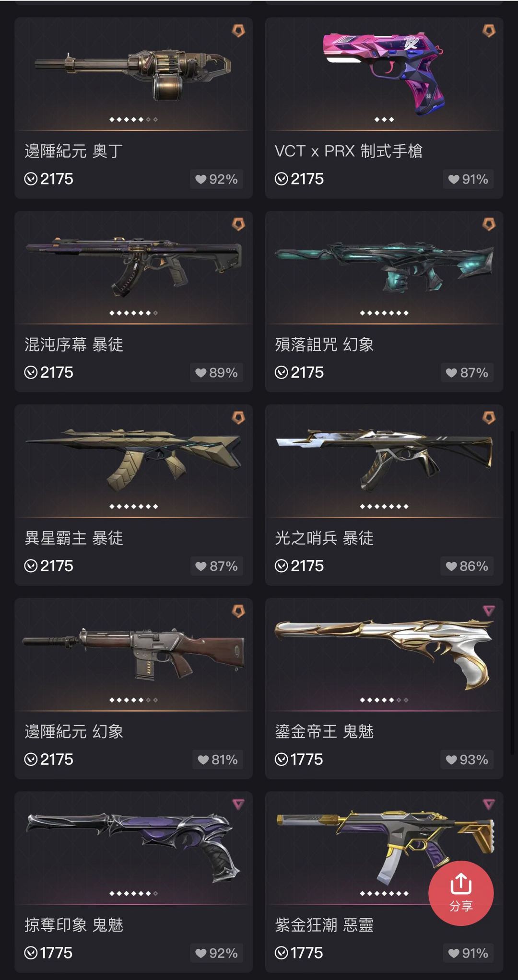Click the pink tier badge on 掠奪印象 鬼魅
Screen dimensions: 518x980
[x=238, y=804]
